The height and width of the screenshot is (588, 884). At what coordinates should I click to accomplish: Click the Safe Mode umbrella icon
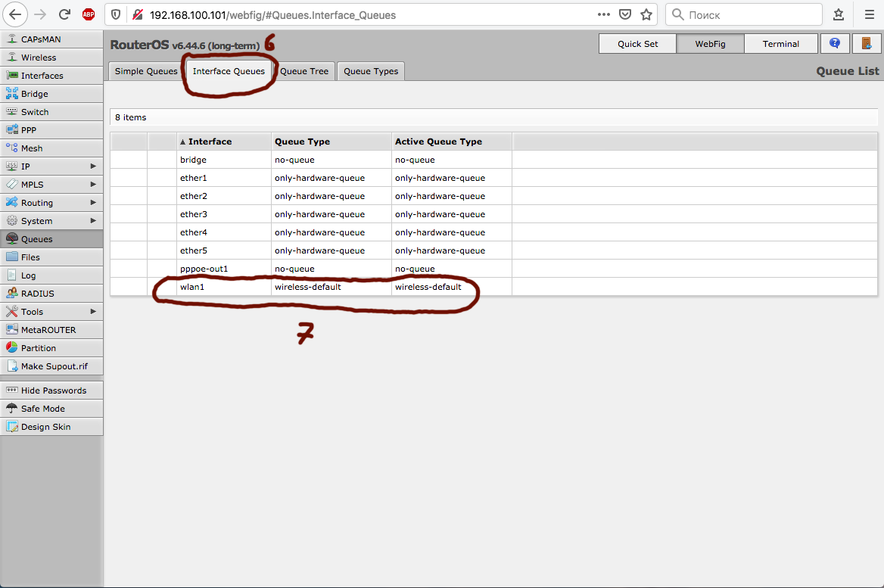[12, 408]
